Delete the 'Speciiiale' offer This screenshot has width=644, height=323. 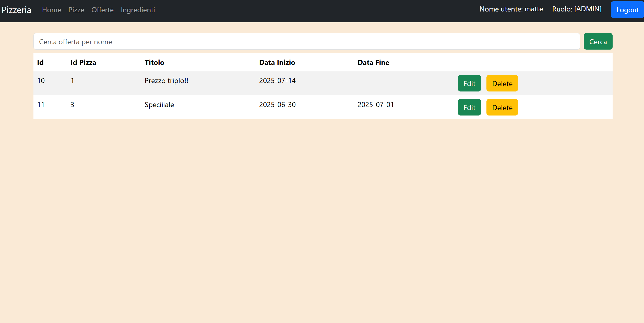(x=502, y=107)
